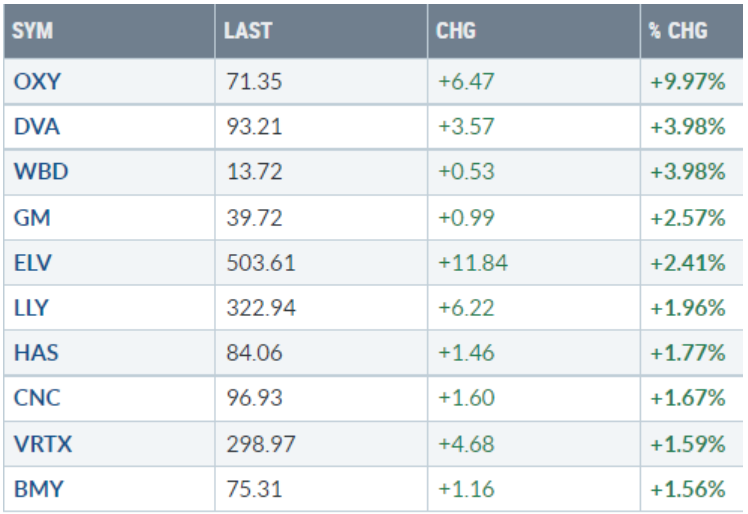Open the LLY stock link
The image size is (748, 514).
32,308
